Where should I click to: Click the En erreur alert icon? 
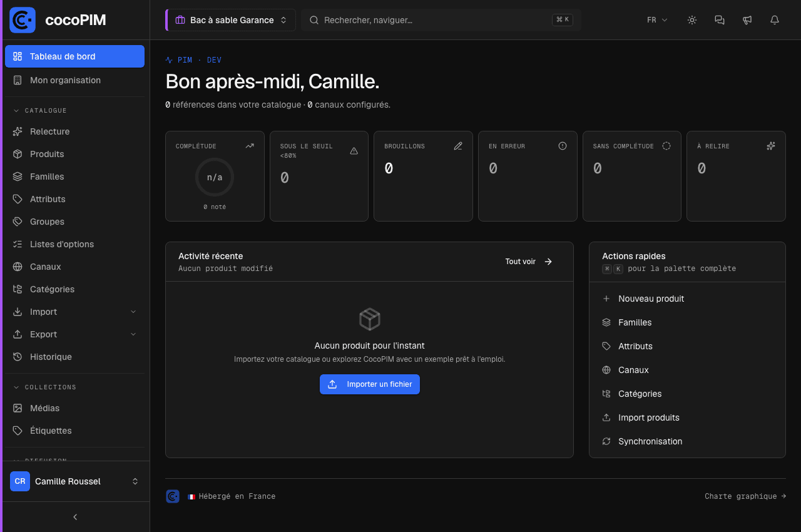pos(563,146)
